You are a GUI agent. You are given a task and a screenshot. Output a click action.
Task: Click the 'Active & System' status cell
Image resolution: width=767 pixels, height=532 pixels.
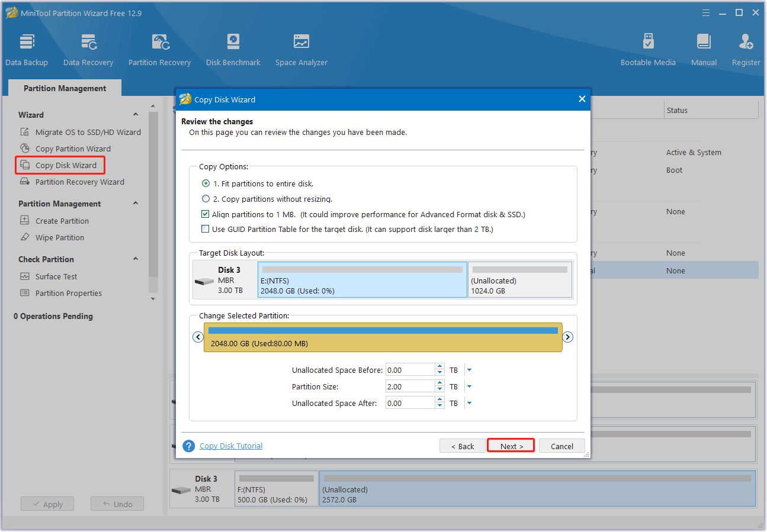click(694, 152)
